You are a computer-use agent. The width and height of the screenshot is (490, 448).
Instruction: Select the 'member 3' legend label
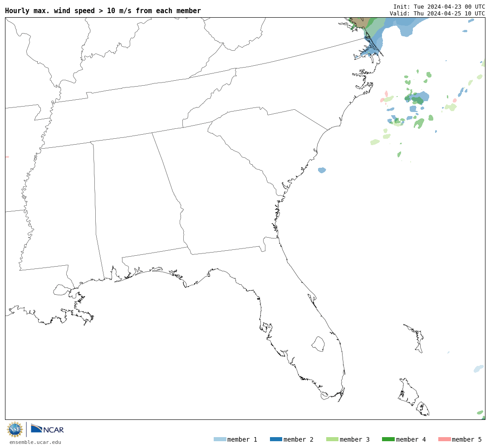pos(355,439)
